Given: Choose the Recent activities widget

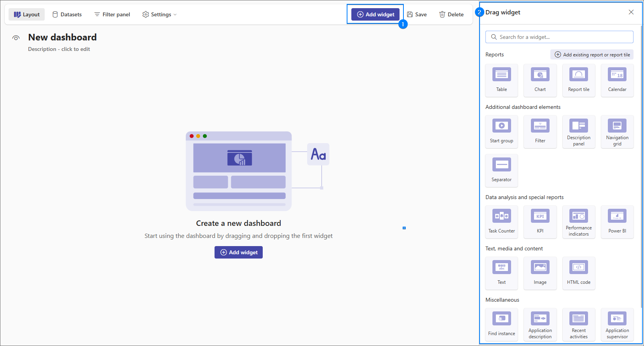Looking at the screenshot, I should click(x=579, y=324).
